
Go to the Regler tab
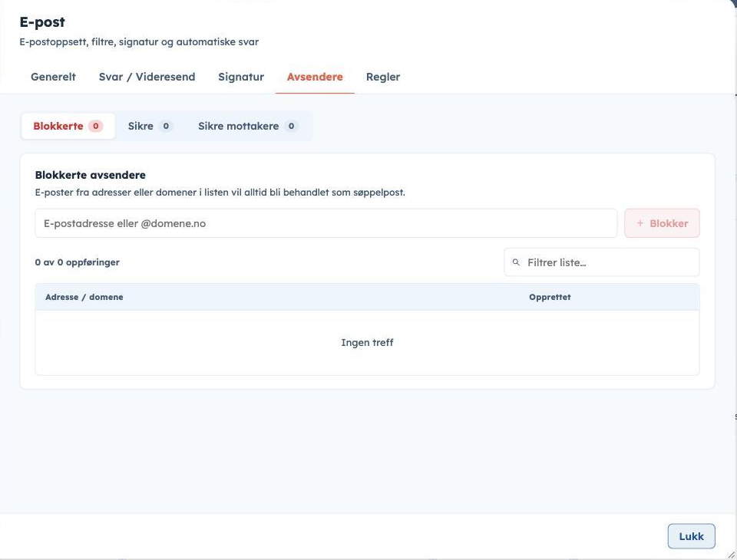pyautogui.click(x=383, y=77)
